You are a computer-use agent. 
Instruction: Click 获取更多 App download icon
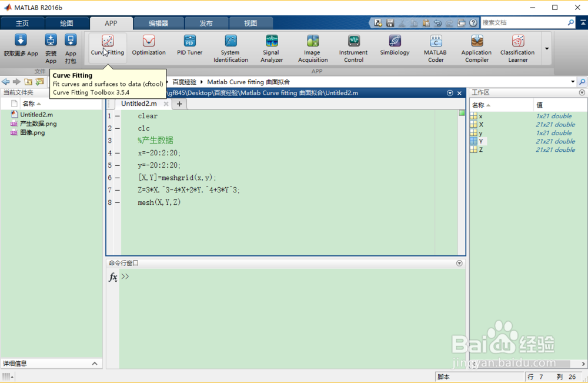[21, 40]
